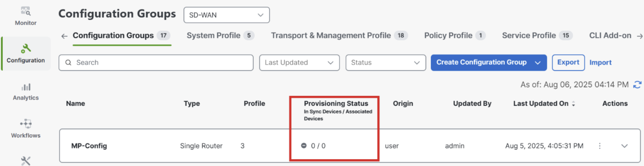The height and width of the screenshot is (166, 644).
Task: Click the Export button
Action: (568, 62)
